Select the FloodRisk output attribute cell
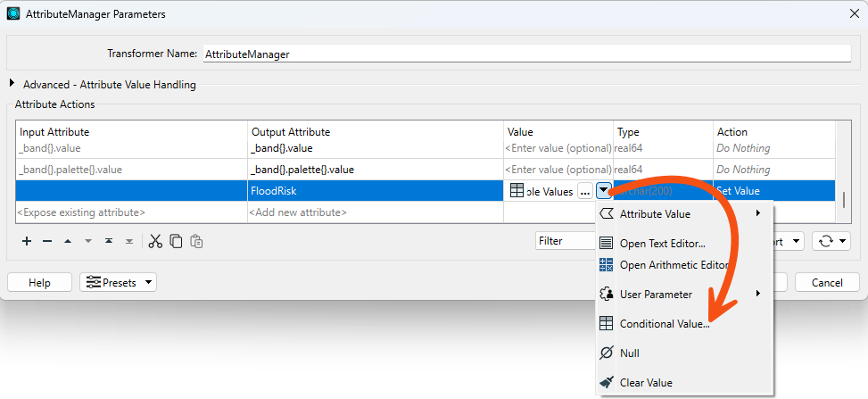This screenshot has height=399, width=868. coord(376,191)
